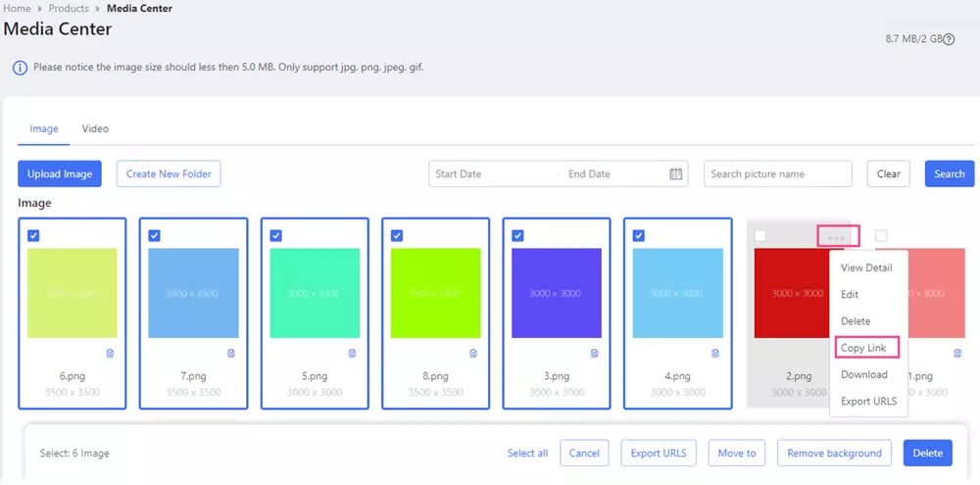
Task: Click the copy icon under 5.png thumbnail
Action: 353,354
